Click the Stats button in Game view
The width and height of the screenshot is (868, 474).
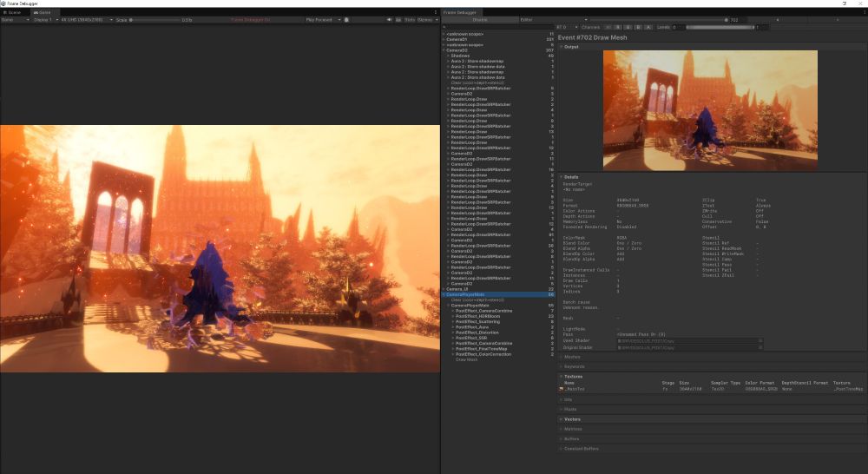(x=410, y=19)
